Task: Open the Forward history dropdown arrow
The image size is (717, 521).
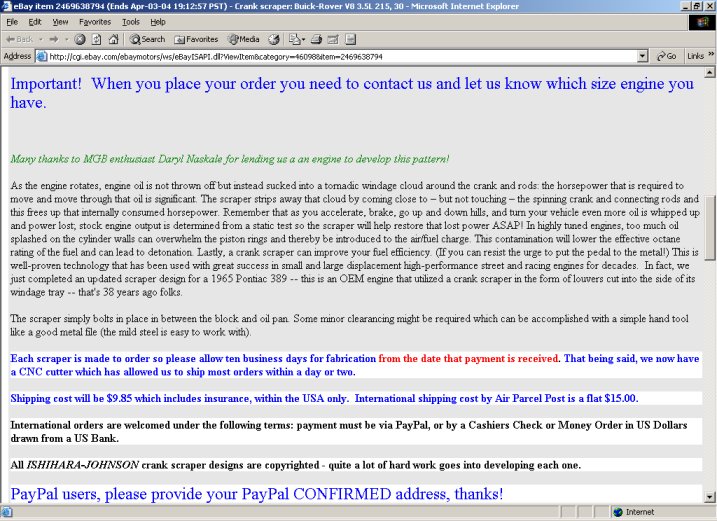Action: pyautogui.click(x=67, y=39)
